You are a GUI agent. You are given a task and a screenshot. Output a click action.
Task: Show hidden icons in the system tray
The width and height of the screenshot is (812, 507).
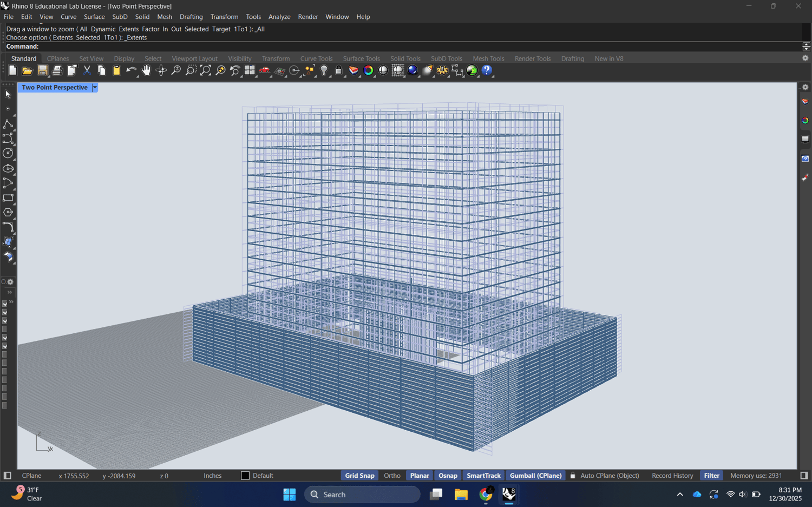pyautogui.click(x=680, y=494)
